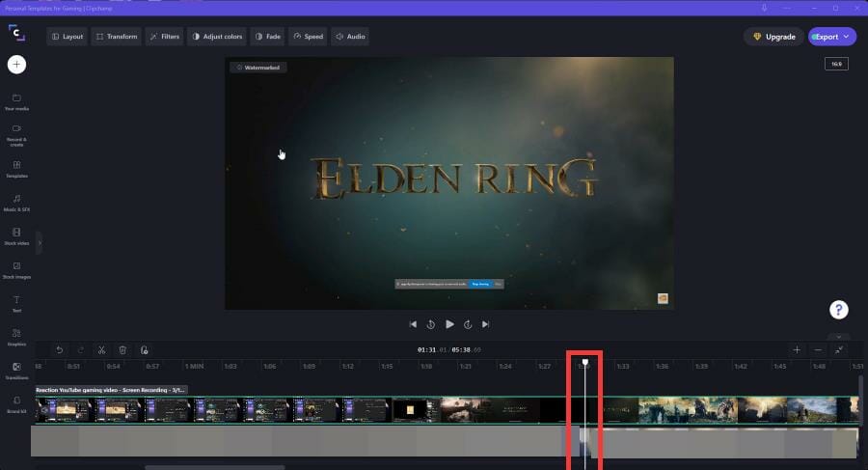
Task: Open the Text tool in sidebar
Action: 16,304
